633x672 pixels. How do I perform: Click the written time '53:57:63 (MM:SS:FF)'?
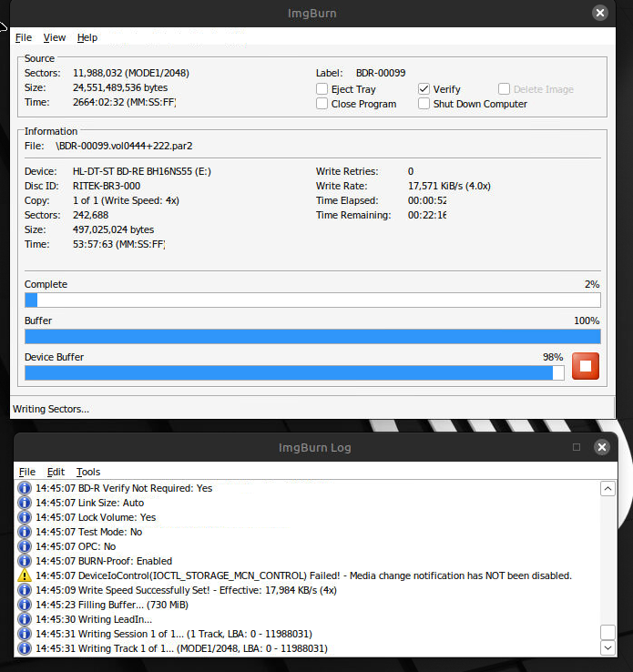pos(118,244)
